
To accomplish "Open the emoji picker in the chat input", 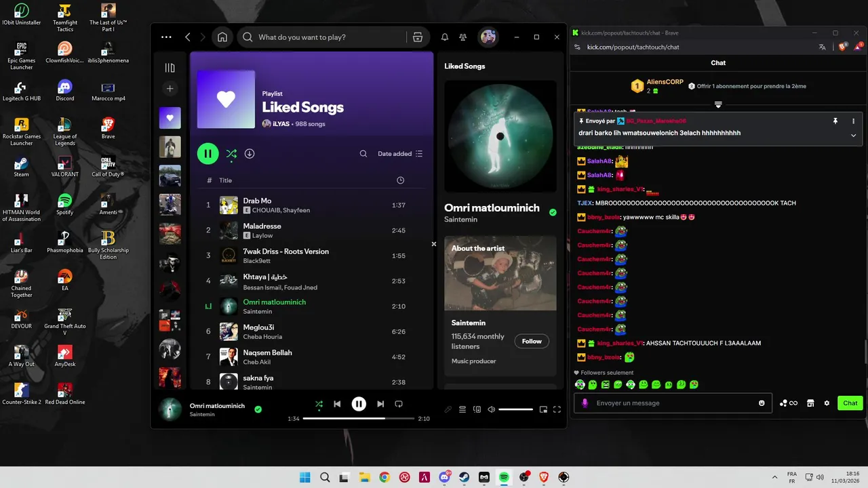I will click(762, 403).
